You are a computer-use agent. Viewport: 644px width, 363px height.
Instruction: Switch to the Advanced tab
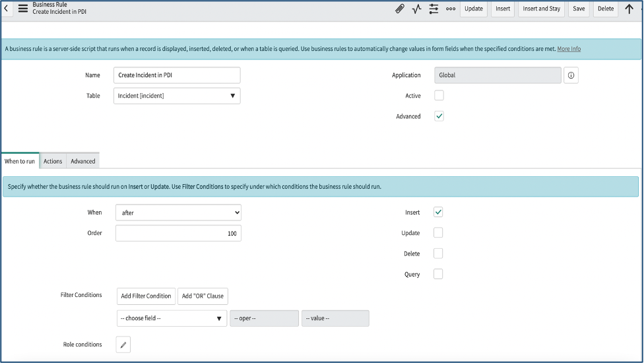(83, 161)
